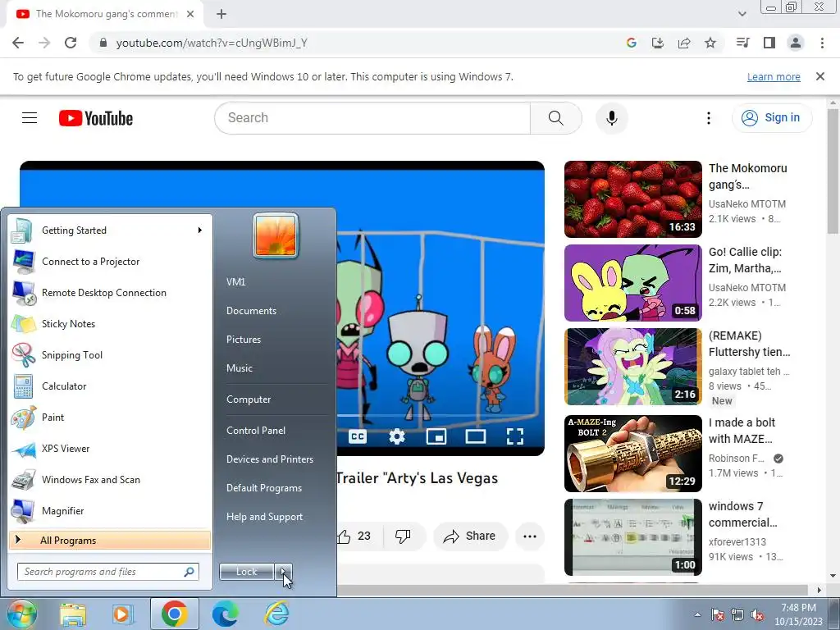Open Remote Desktop Connection
The width and height of the screenshot is (840, 630).
tap(110, 293)
